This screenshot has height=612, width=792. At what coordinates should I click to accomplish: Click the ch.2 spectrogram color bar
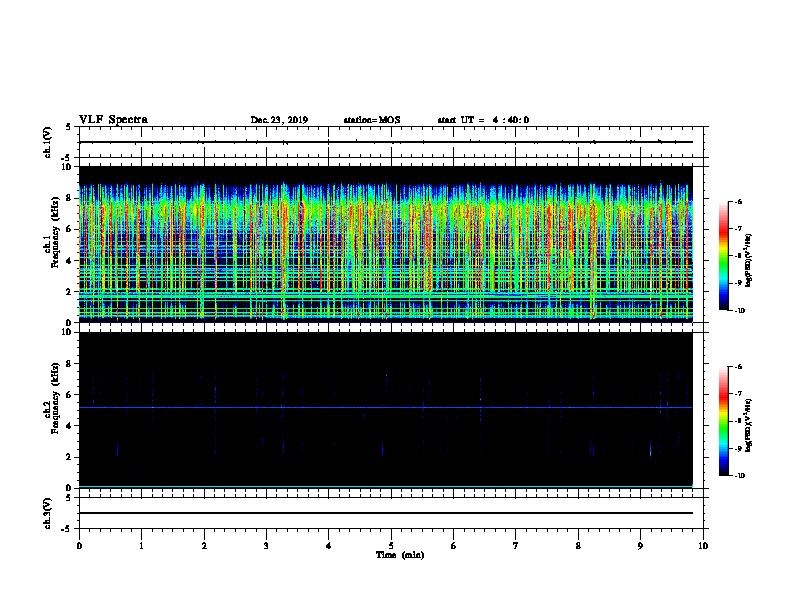[723, 421]
